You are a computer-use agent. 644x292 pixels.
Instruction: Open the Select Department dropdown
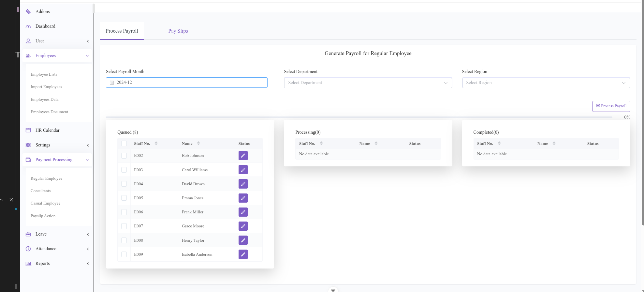point(368,83)
